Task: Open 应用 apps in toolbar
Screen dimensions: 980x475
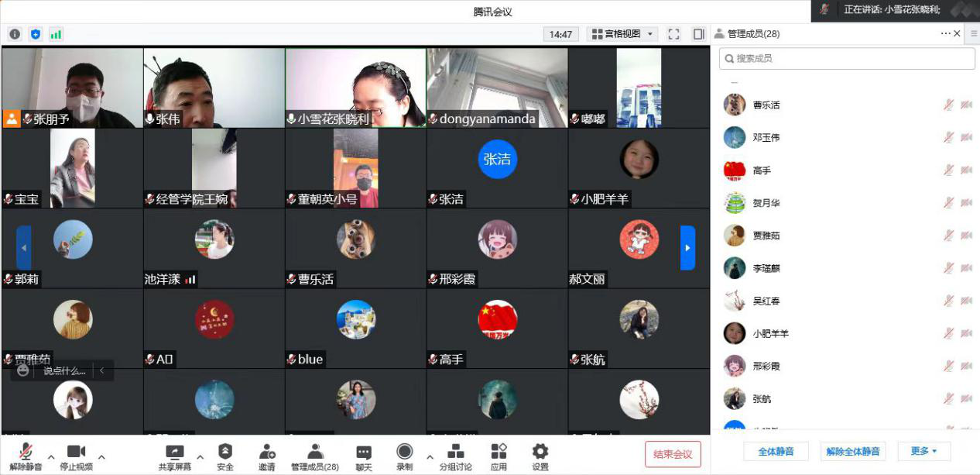Action: pos(499,453)
